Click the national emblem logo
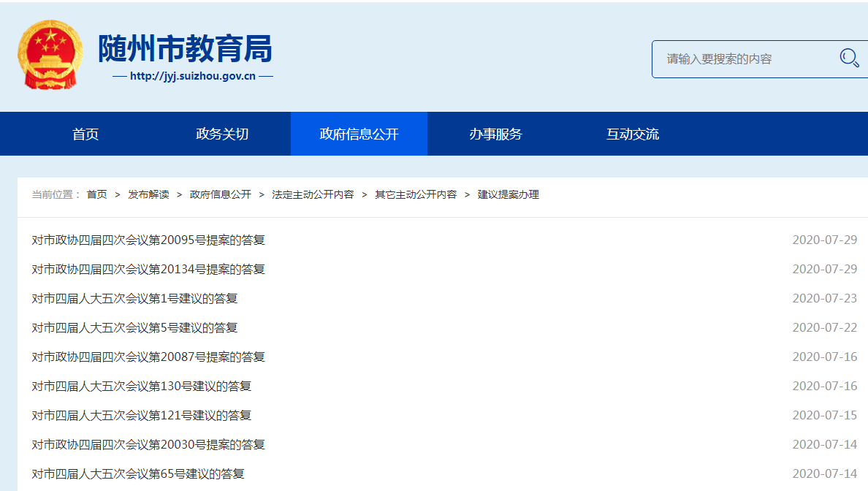The width and height of the screenshot is (868, 491). pos(50,55)
